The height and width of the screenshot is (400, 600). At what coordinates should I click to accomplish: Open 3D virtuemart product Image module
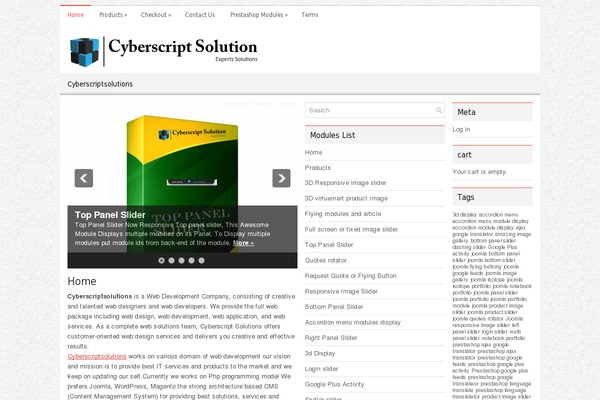click(346, 198)
